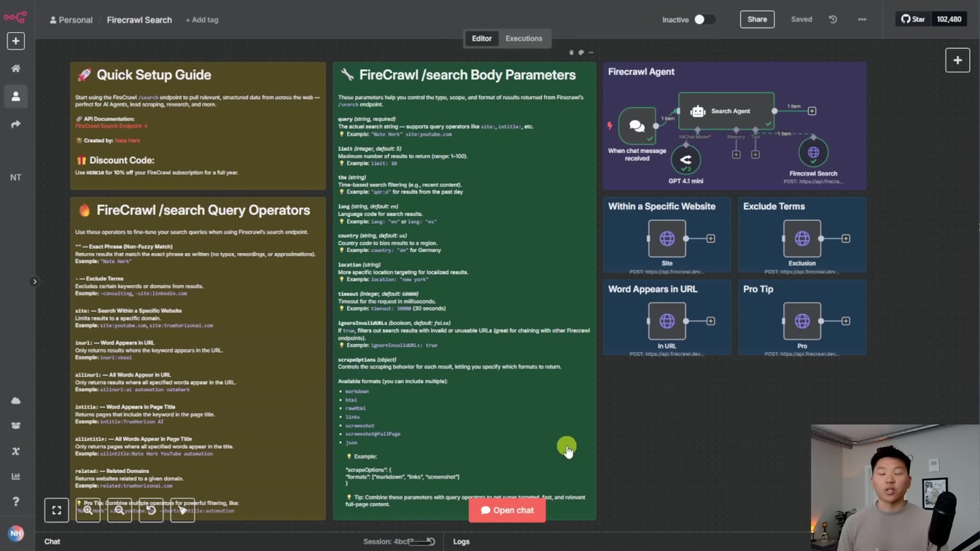The image size is (980, 551).
Task: Click the 102,480 star count
Action: 949,20
